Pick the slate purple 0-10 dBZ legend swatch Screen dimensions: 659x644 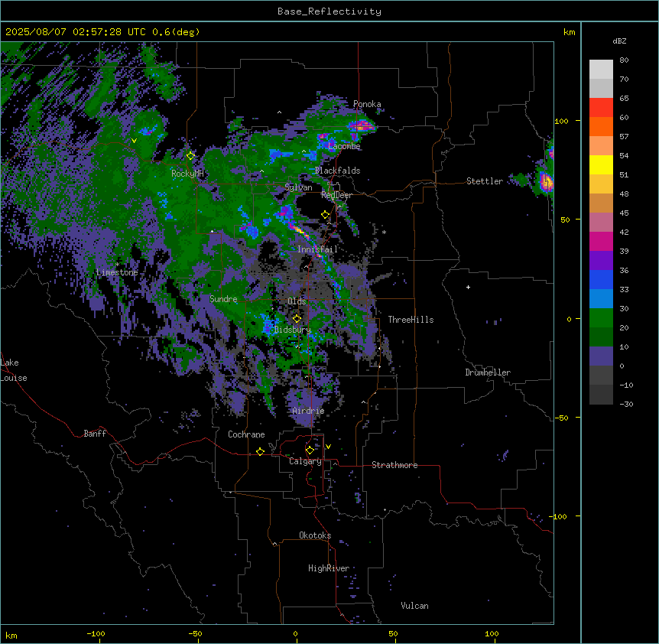click(x=601, y=356)
